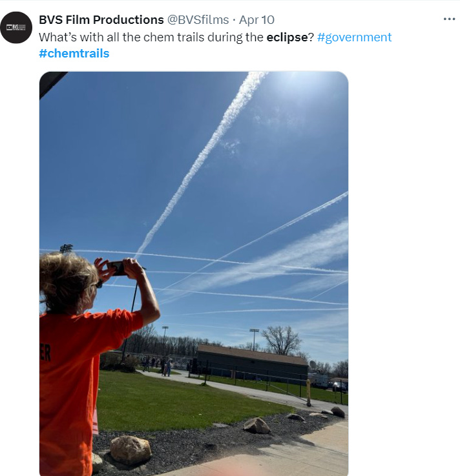Open the BVS Film Productions display name
Screen dimensions: 460x476
coord(101,20)
